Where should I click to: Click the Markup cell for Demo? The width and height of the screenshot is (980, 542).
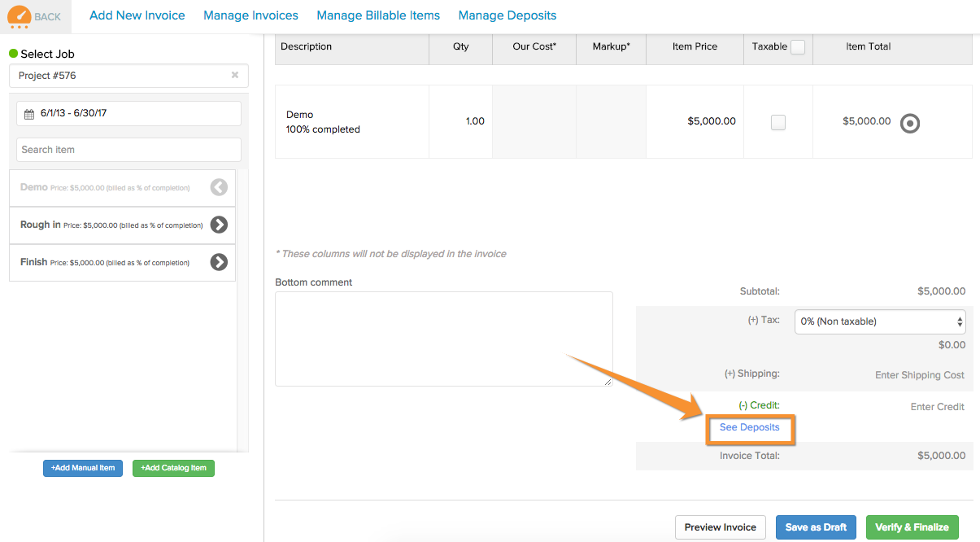[x=611, y=121]
